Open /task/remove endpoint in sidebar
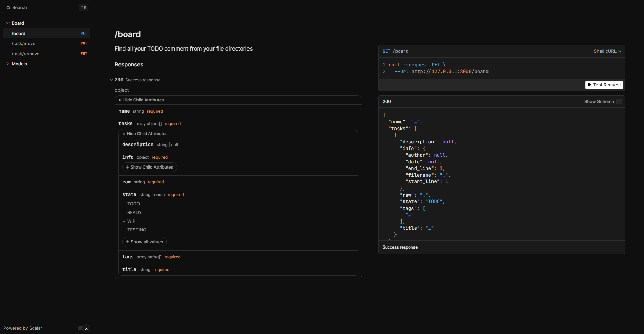The width and height of the screenshot is (644, 334). point(25,54)
